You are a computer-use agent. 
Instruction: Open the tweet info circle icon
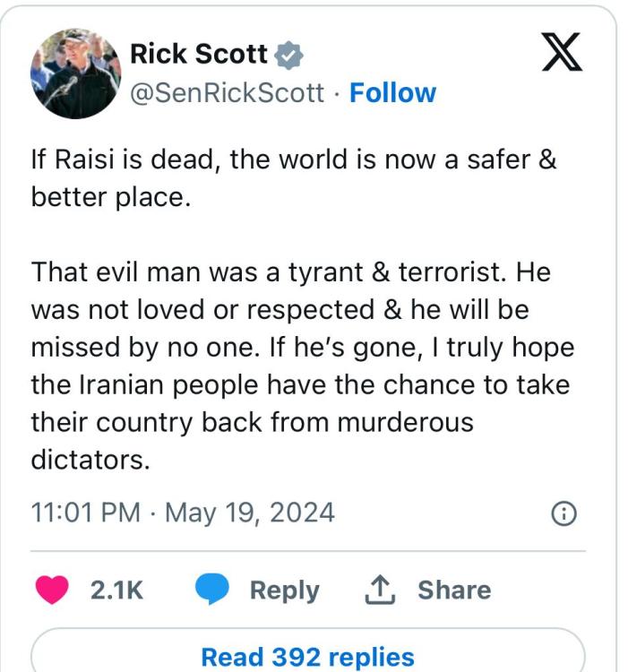pyautogui.click(x=563, y=513)
